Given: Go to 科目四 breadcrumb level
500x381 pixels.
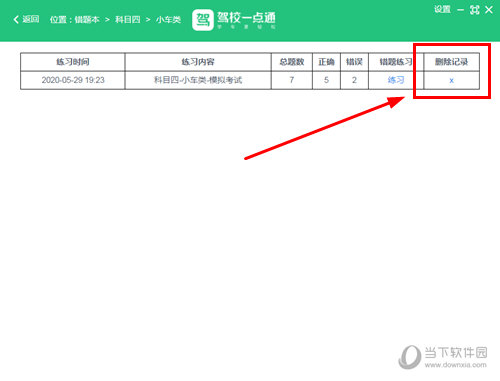Looking at the screenshot, I should point(128,20).
